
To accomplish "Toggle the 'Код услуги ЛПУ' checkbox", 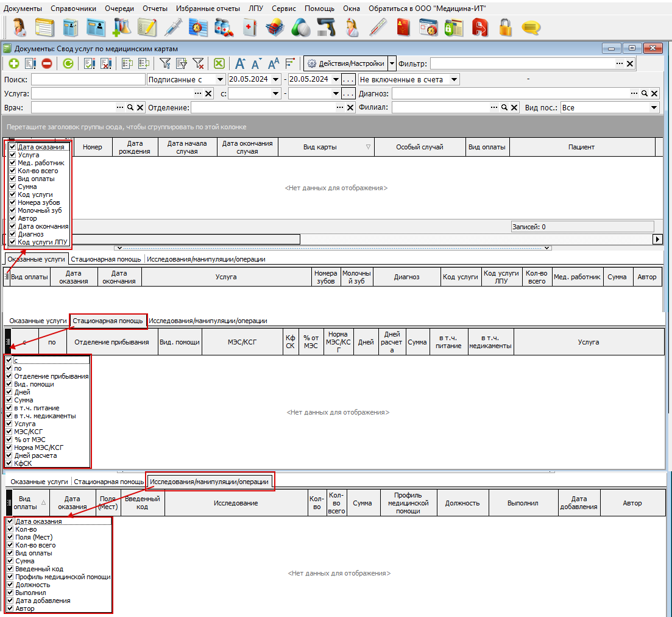I will point(12,242).
